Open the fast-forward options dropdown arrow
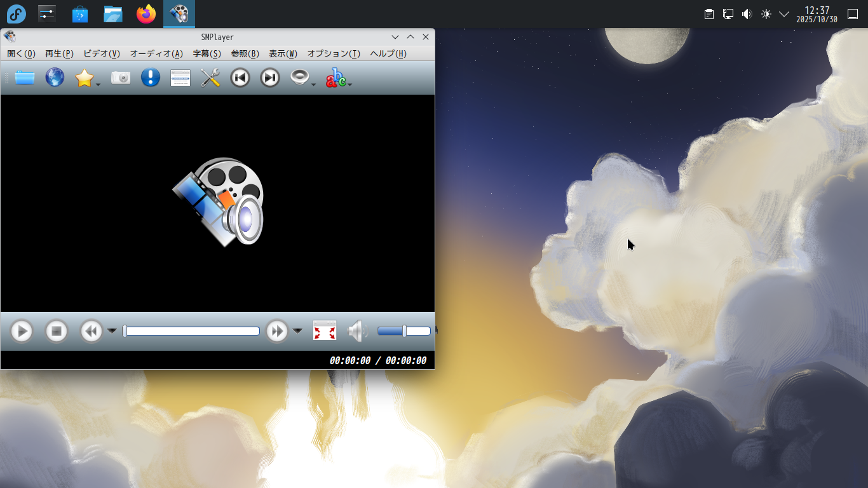Viewport: 868px width, 488px height. tap(297, 331)
